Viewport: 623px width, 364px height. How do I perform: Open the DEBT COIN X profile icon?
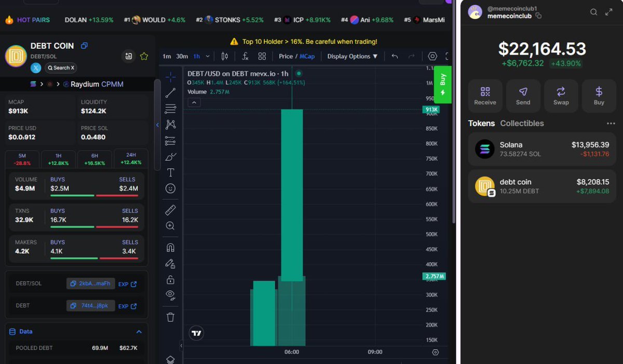(x=36, y=68)
